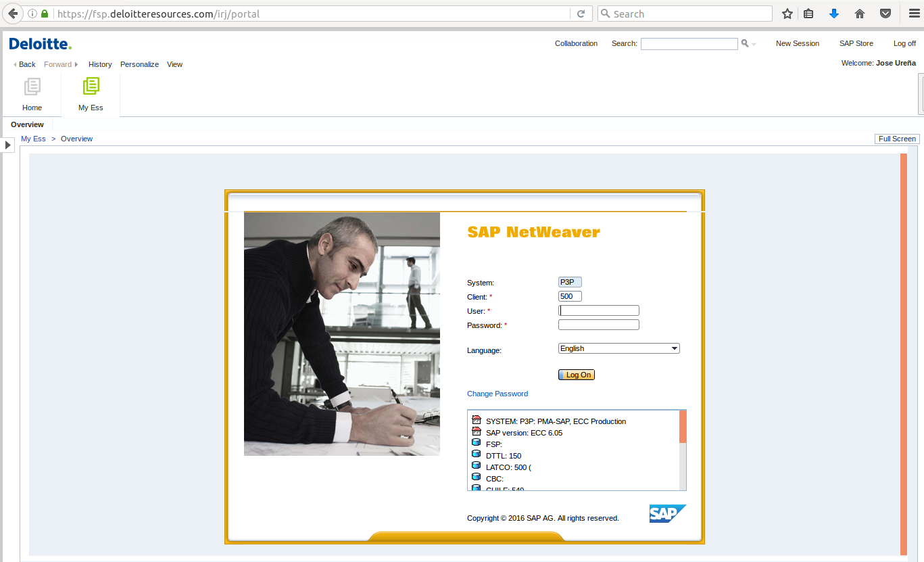Focus the User input field
The width and height of the screenshot is (924, 562).
(599, 310)
